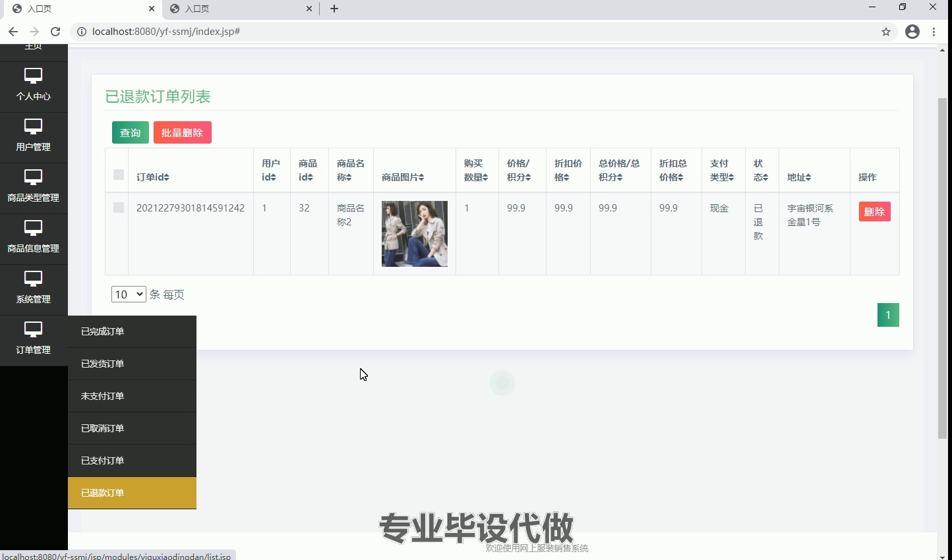Reload the page with refresh icon

click(x=55, y=32)
